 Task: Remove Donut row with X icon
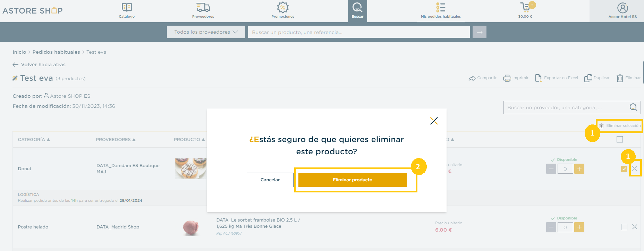click(635, 168)
